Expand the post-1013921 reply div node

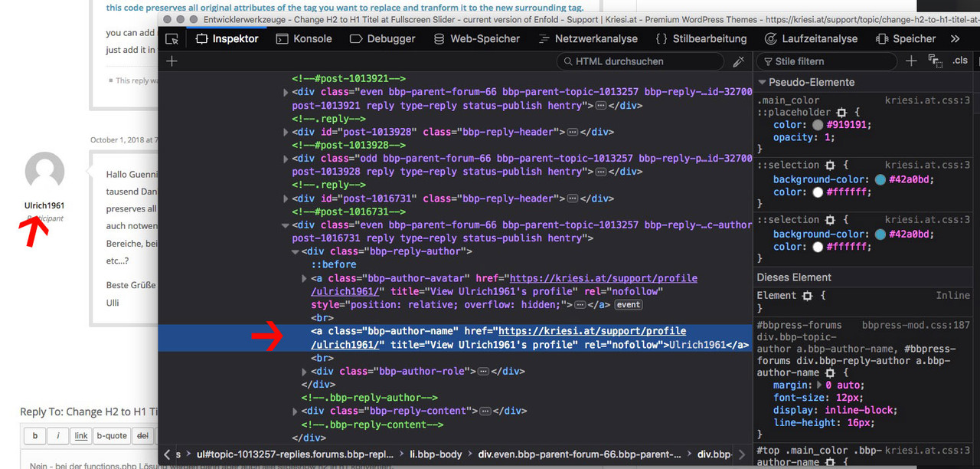coord(286,92)
